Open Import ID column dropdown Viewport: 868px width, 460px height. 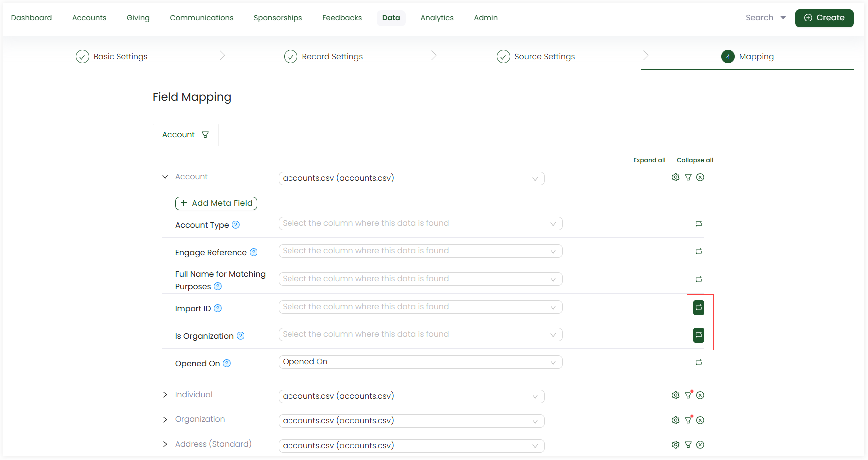point(420,307)
